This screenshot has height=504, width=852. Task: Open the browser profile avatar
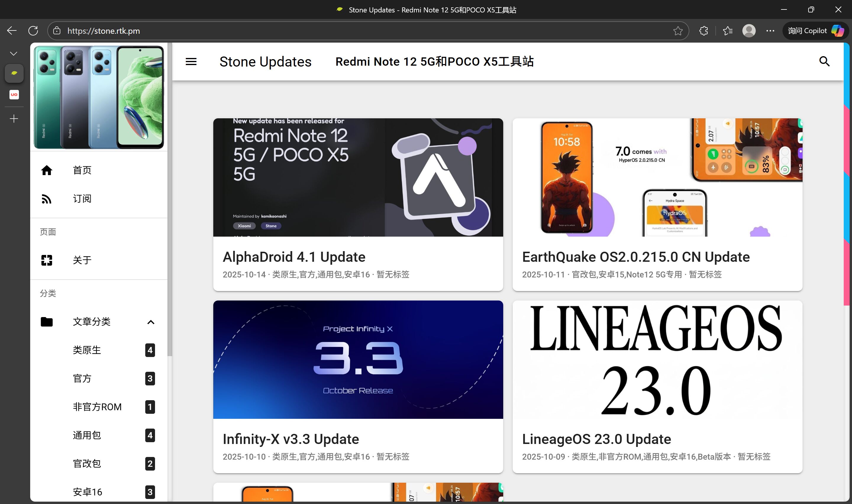point(749,31)
